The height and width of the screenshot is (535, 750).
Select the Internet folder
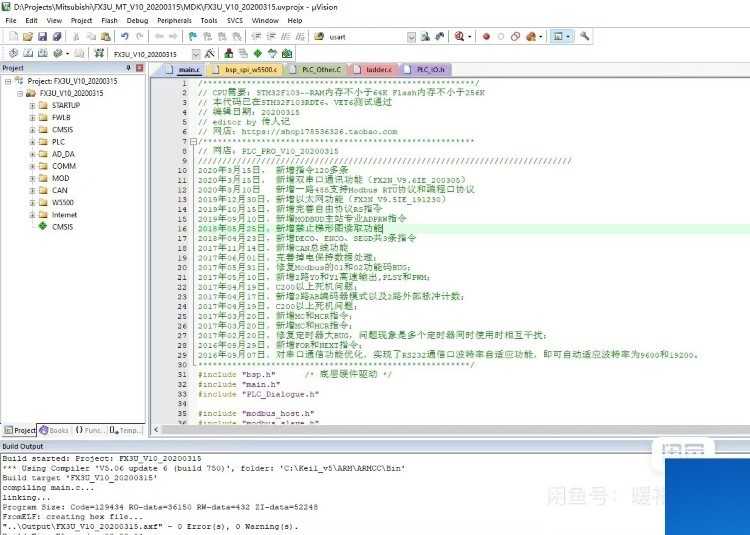tap(65, 215)
